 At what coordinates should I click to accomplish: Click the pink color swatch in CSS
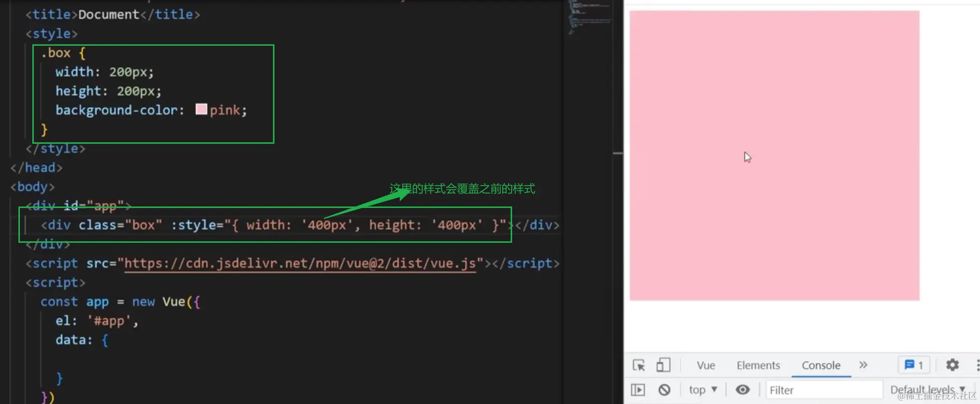201,109
